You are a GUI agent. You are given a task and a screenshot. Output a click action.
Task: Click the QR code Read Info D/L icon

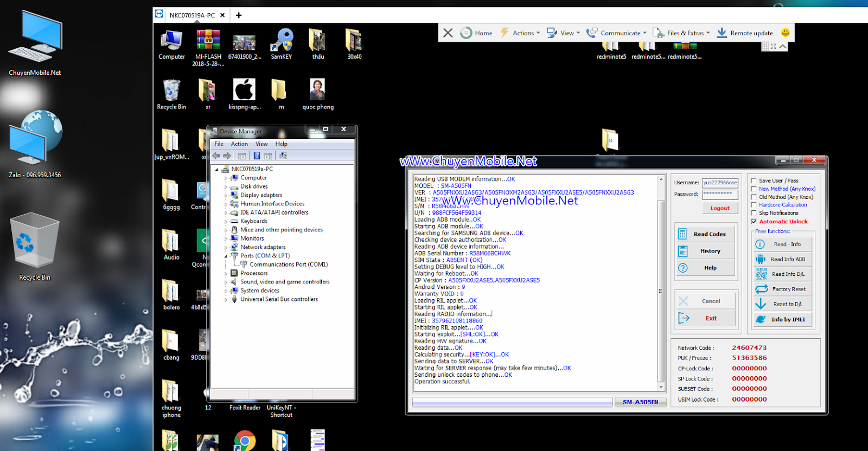click(761, 274)
